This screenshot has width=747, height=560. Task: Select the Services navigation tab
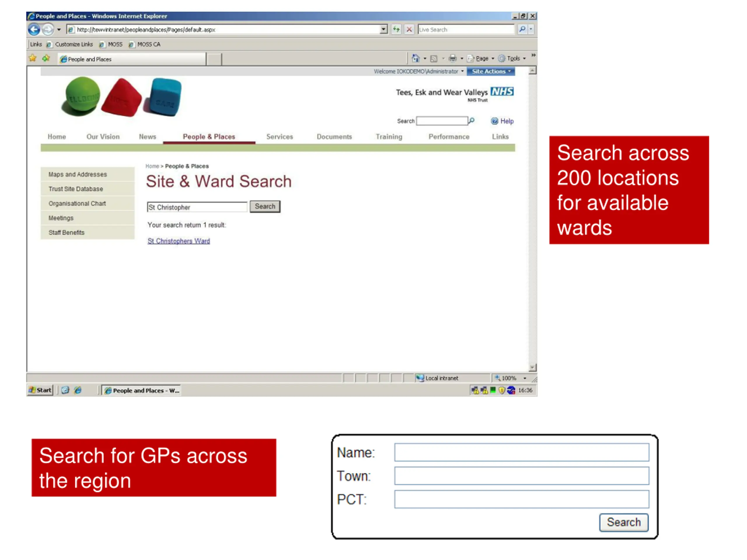280,137
